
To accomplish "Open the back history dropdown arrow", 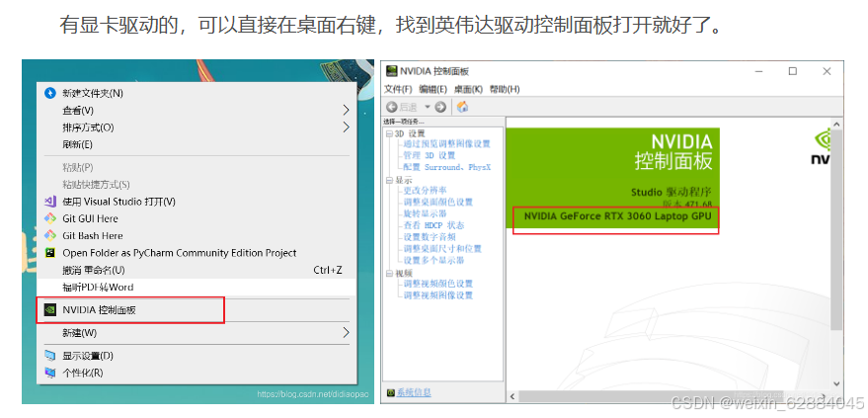I will [x=428, y=107].
